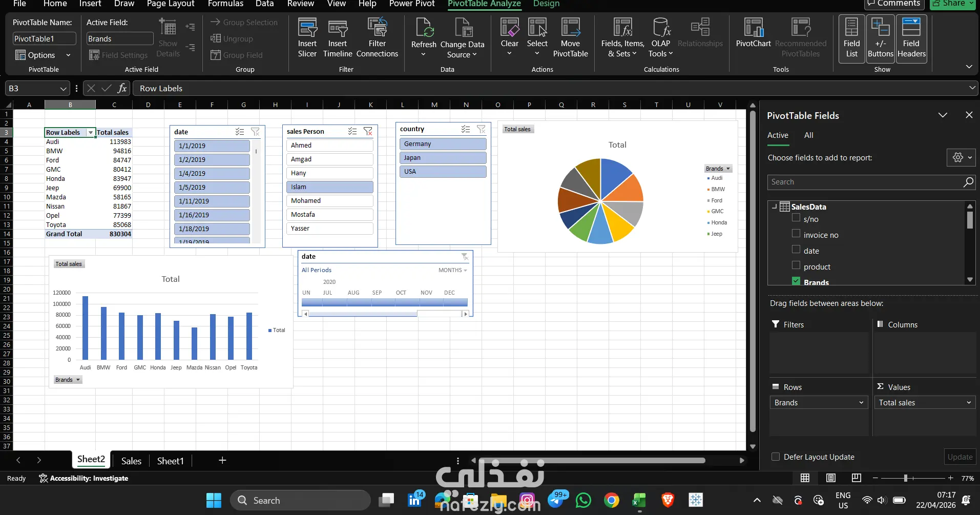Open the Design ribbon tab
This screenshot has width=980, height=515.
[546, 4]
